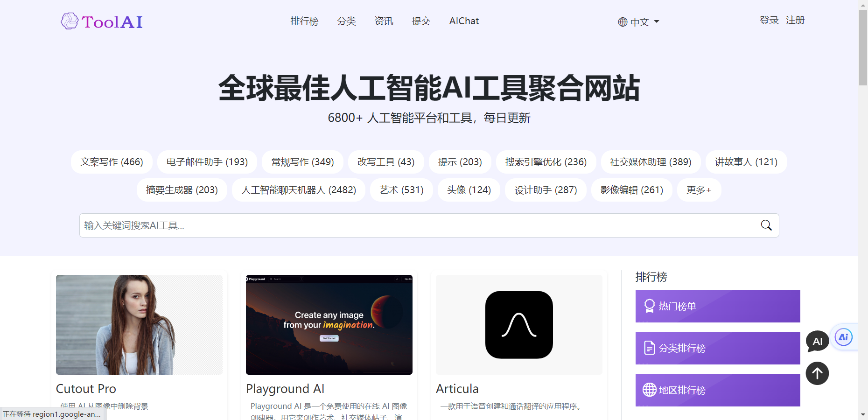Click the Playground AI description text
The image size is (868, 420).
coord(329,412)
